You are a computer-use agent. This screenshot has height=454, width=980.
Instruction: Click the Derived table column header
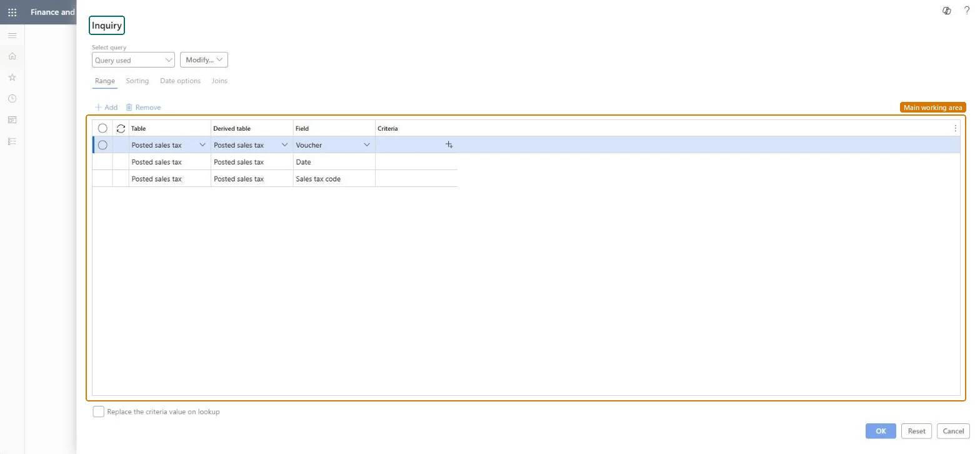252,128
